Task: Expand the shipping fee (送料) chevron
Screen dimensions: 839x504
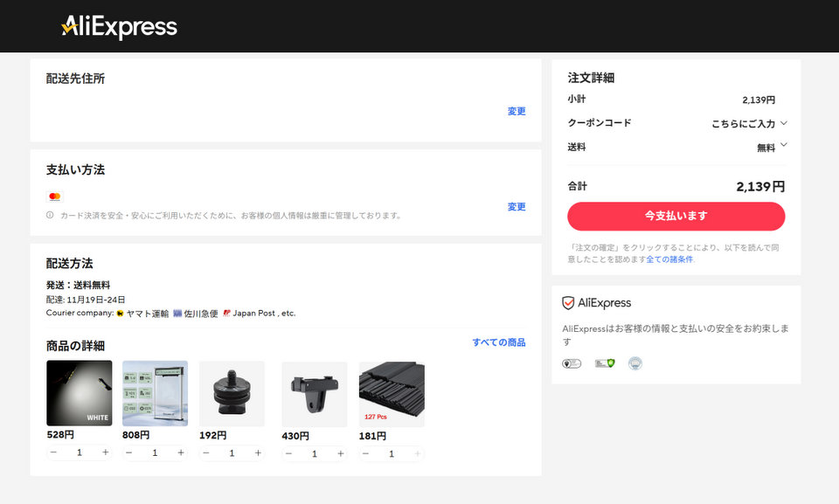Action: pyautogui.click(x=783, y=146)
